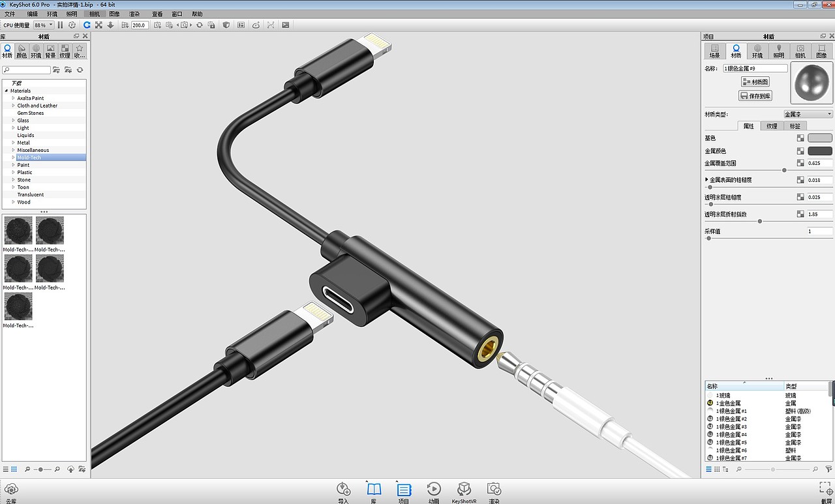Pick the metal color (金属颜色) dark swatch

tap(820, 151)
